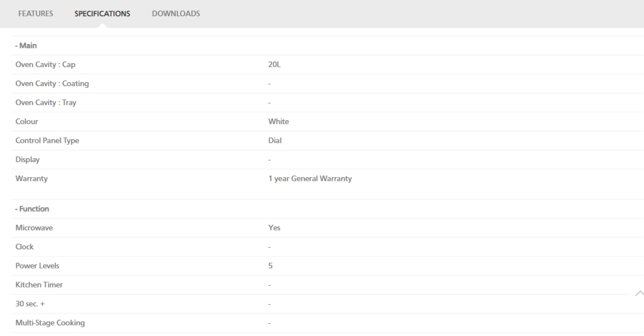Collapse the Main section header
This screenshot has width=644, height=336.
(x=26, y=46)
